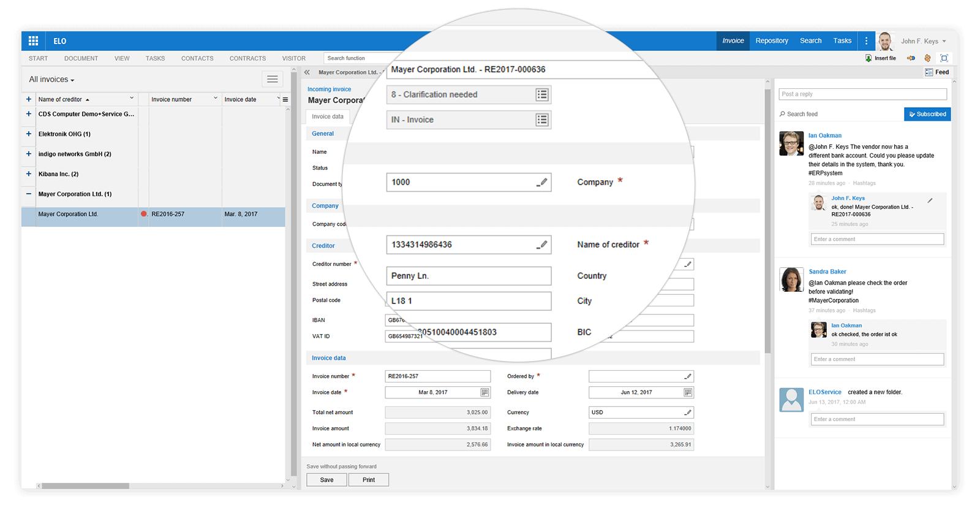Image resolution: width=980 pixels, height=510 pixels.
Task: Open the Delivery date calendar picker
Action: pyautogui.click(x=688, y=392)
